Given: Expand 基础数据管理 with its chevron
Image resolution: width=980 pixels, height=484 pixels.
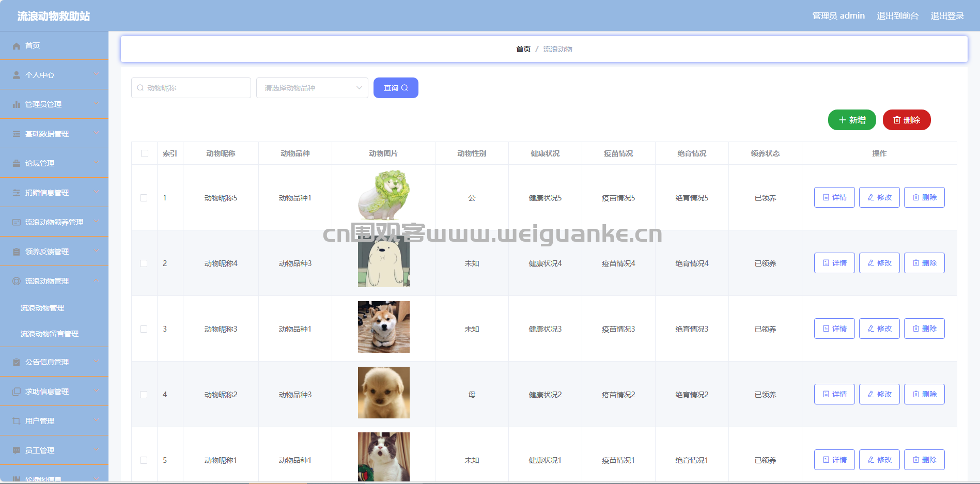Looking at the screenshot, I should point(97,133).
